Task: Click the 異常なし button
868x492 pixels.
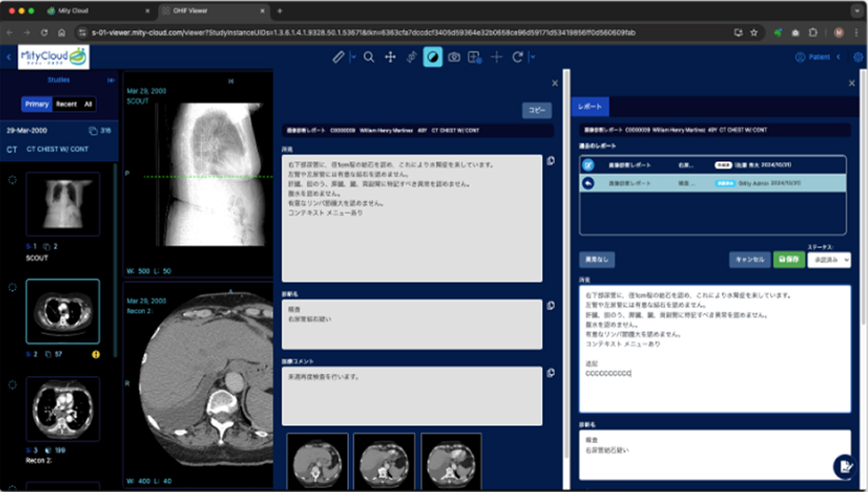Action: pos(597,260)
